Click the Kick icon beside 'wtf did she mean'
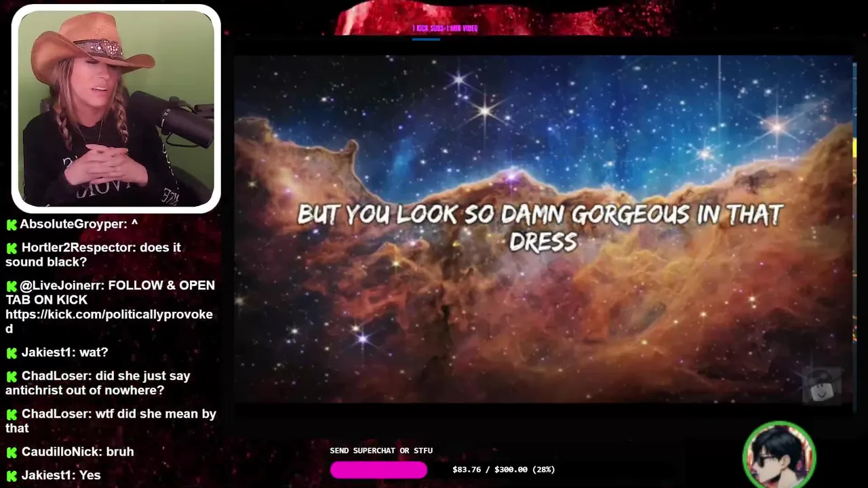The height and width of the screenshot is (488, 868). tap(12, 415)
